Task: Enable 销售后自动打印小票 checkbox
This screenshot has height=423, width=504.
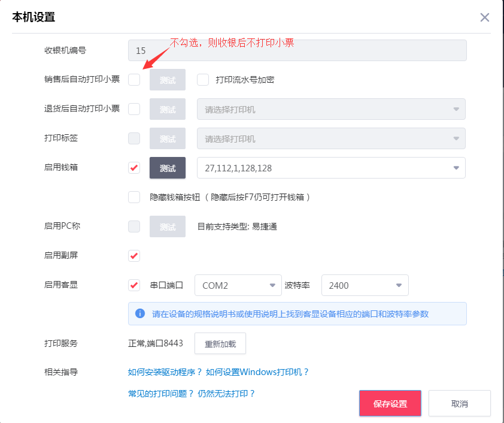Action: [134, 80]
